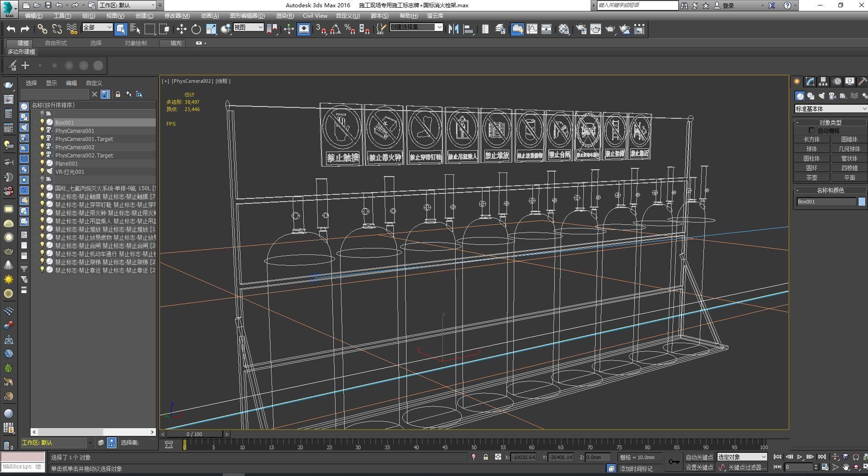
Task: Switch to the 对象绘制 ribbon tab
Action: point(135,43)
